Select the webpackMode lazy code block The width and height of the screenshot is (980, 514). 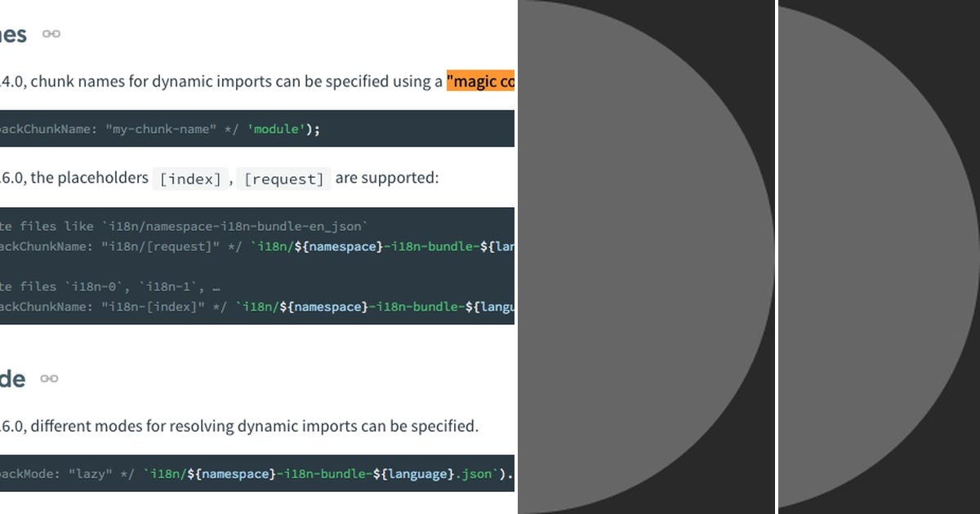tap(245, 473)
